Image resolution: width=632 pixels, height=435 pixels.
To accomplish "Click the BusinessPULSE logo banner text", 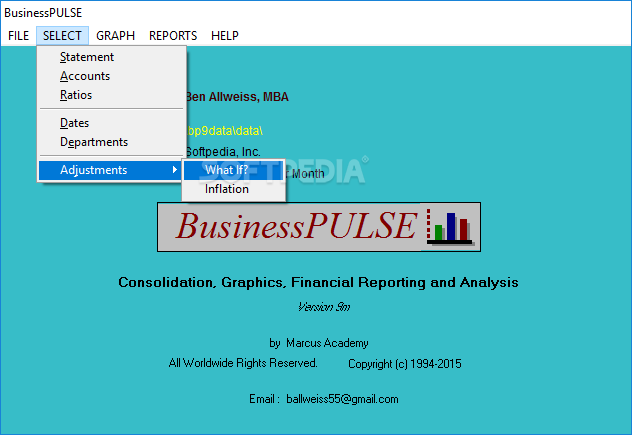I will pos(296,226).
